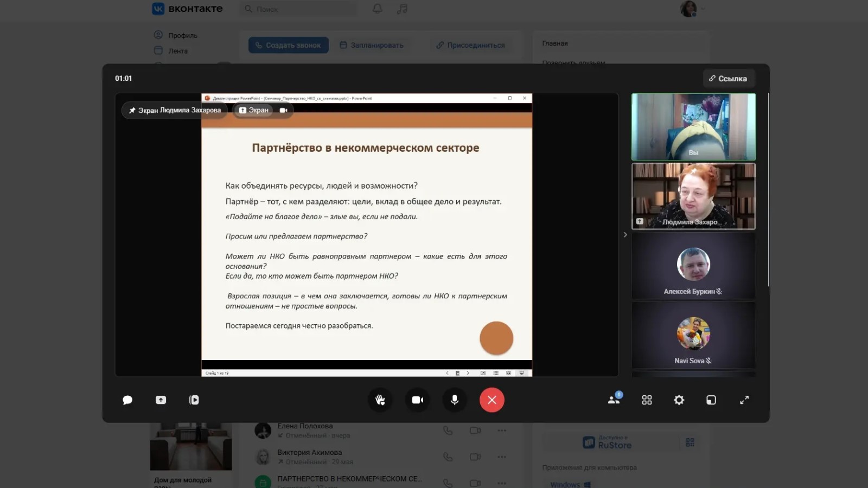Click Запланировать button
This screenshot has height=488, width=868.
coord(372,45)
